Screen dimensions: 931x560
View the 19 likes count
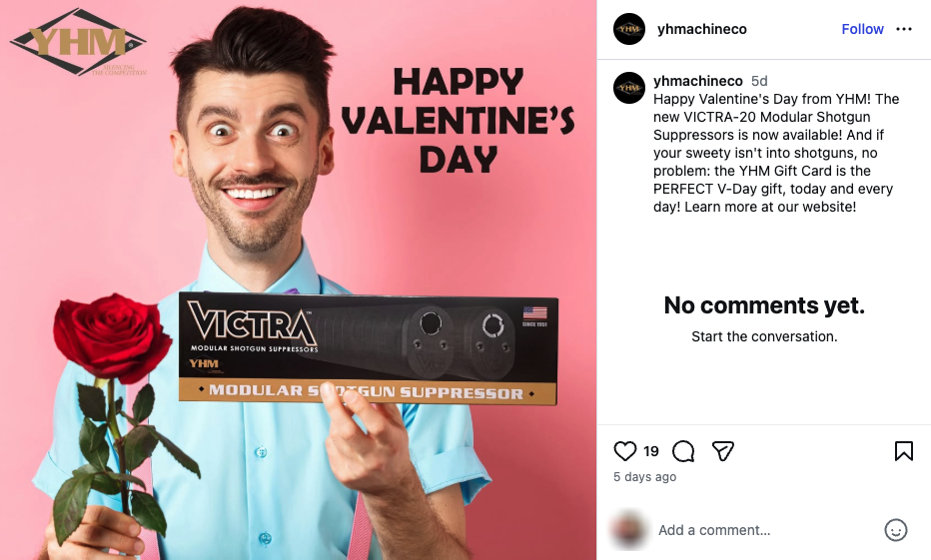tap(651, 451)
